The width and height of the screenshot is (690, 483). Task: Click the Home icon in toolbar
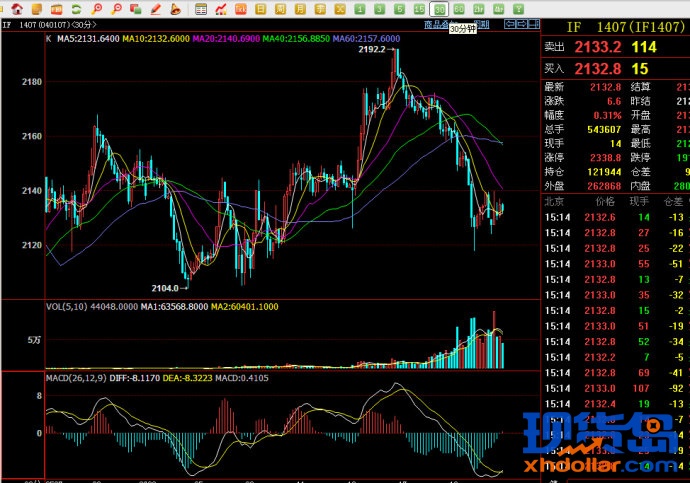[17, 9]
